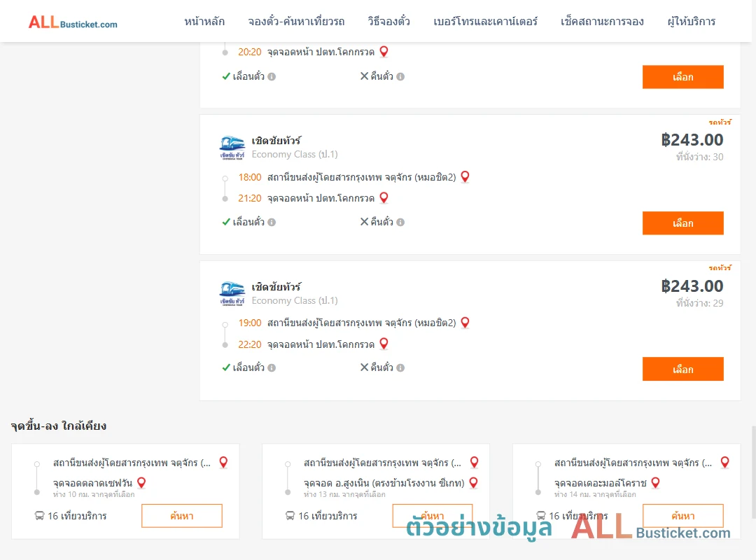Open map pin for 22:20 โคกกรวด stop
This screenshot has width=756, height=560.
(384, 344)
